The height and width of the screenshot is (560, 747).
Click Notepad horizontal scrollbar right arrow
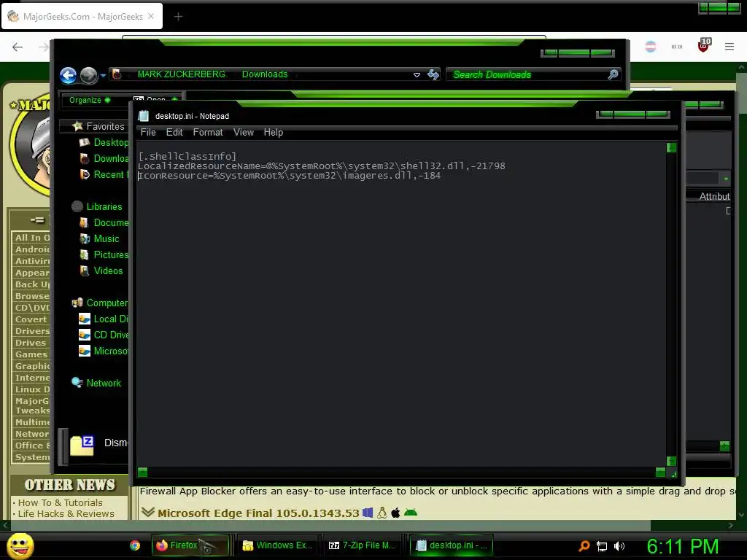point(660,472)
